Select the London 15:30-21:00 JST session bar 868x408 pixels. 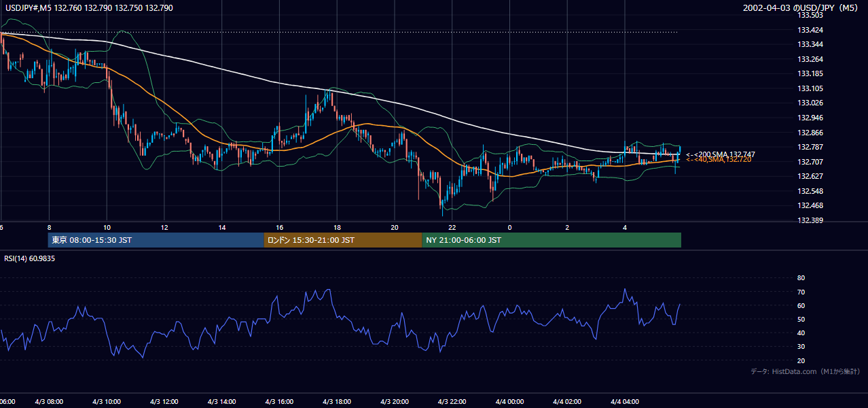point(343,240)
